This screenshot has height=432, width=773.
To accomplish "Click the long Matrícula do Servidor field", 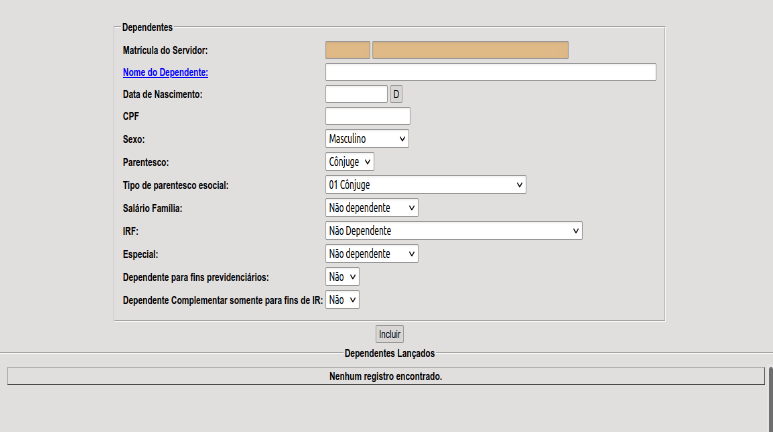I will coord(470,50).
